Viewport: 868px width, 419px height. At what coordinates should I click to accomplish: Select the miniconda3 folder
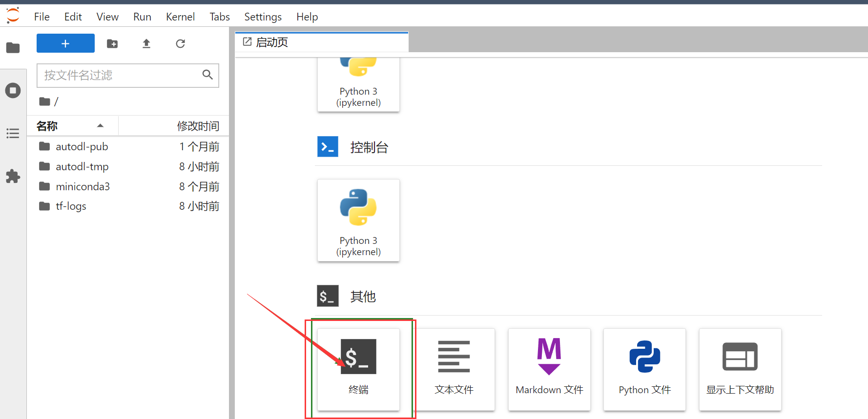tap(128, 186)
